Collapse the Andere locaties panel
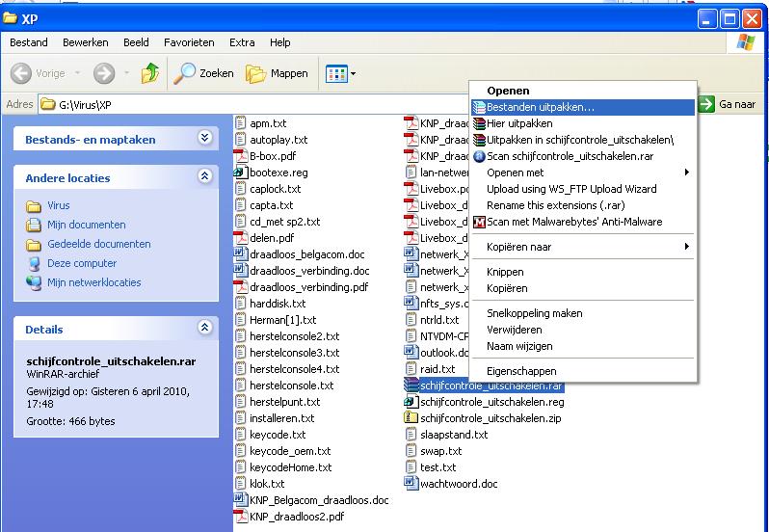Image resolution: width=769 pixels, height=532 pixels. click(x=203, y=177)
